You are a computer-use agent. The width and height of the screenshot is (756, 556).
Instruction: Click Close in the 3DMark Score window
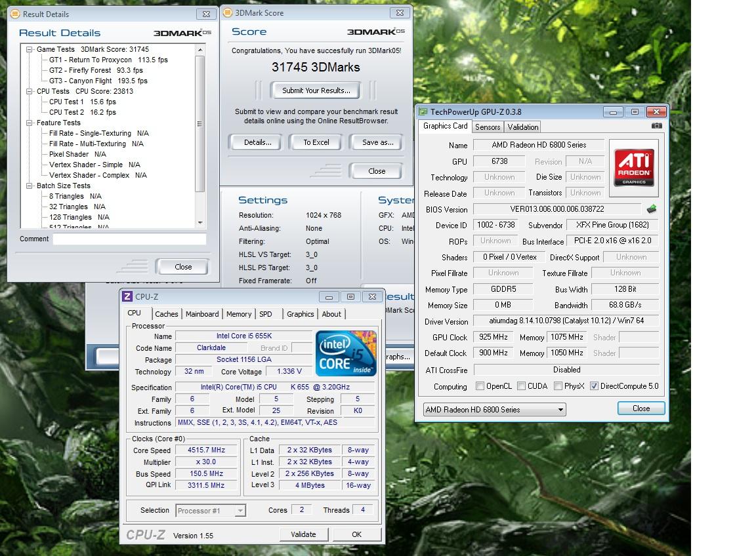click(x=377, y=172)
